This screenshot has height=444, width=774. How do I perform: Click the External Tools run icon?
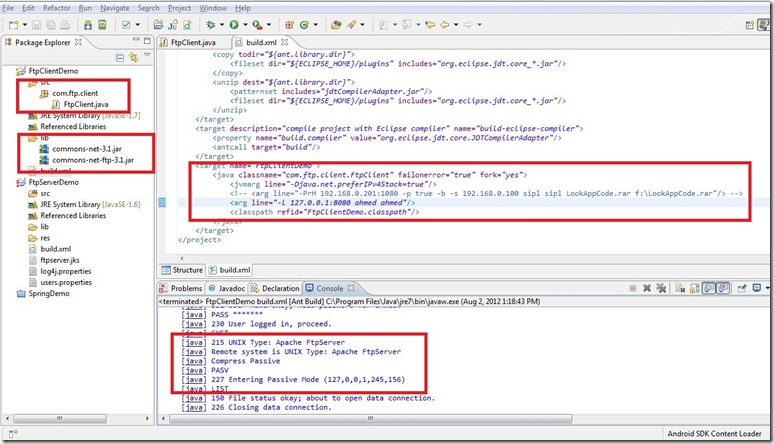[257, 25]
